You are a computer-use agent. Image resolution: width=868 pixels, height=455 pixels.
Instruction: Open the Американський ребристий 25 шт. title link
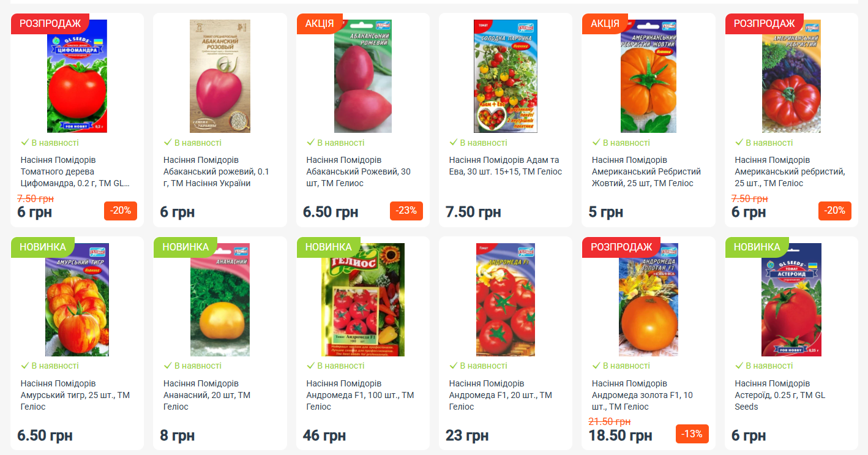790,171
